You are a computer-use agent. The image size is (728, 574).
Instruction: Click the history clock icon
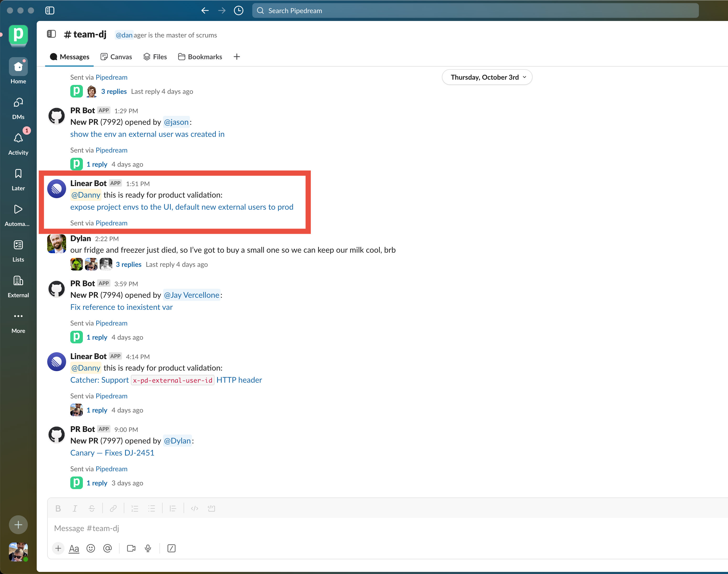(x=238, y=11)
